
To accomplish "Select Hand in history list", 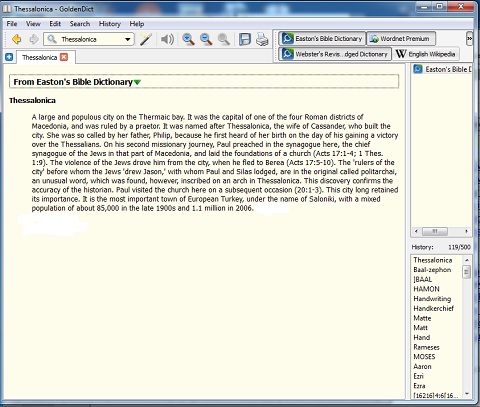I will coord(422,337).
